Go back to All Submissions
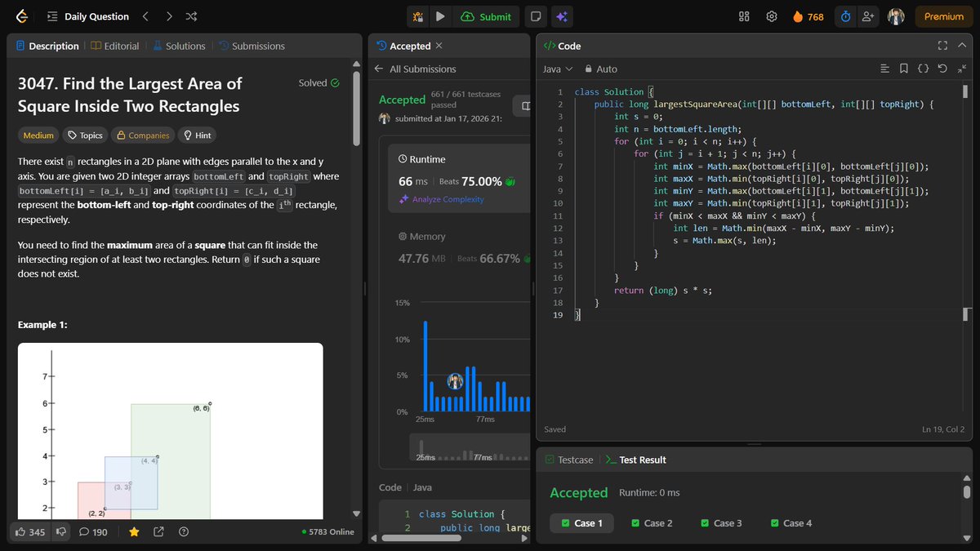980x551 pixels. (416, 69)
